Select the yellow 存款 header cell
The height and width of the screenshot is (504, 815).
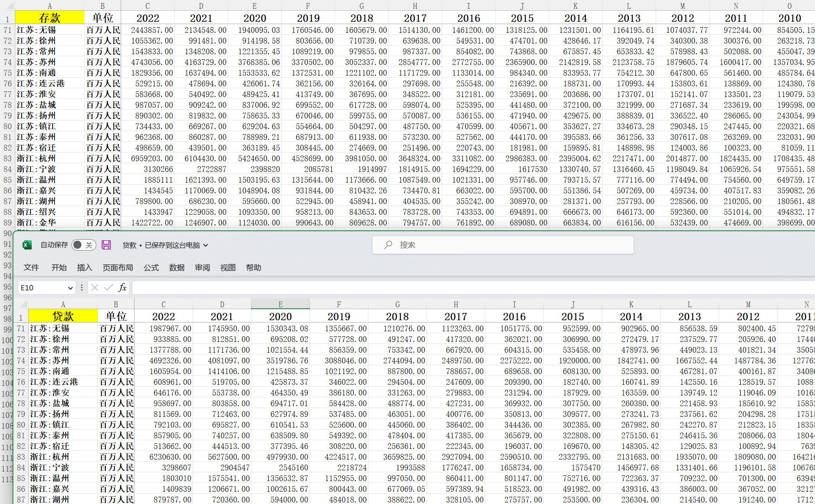(x=50, y=18)
